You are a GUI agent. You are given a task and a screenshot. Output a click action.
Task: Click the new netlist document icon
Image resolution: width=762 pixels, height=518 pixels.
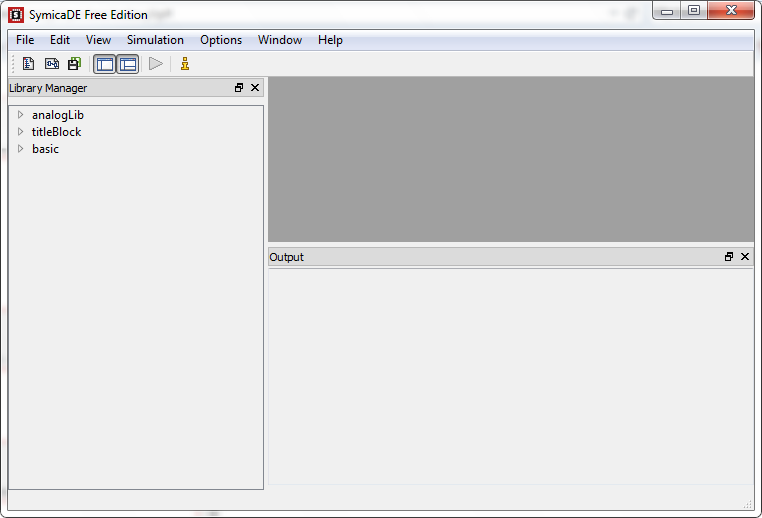point(29,64)
